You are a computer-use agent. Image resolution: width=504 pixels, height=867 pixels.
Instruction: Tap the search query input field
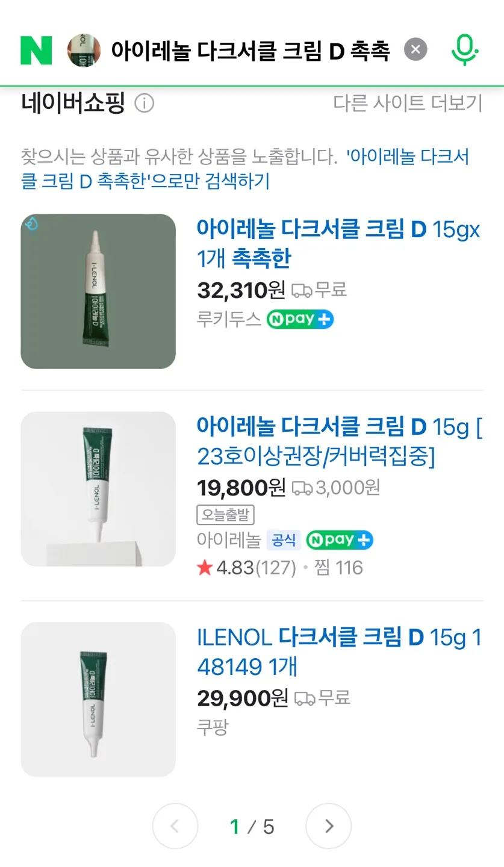[x=250, y=51]
